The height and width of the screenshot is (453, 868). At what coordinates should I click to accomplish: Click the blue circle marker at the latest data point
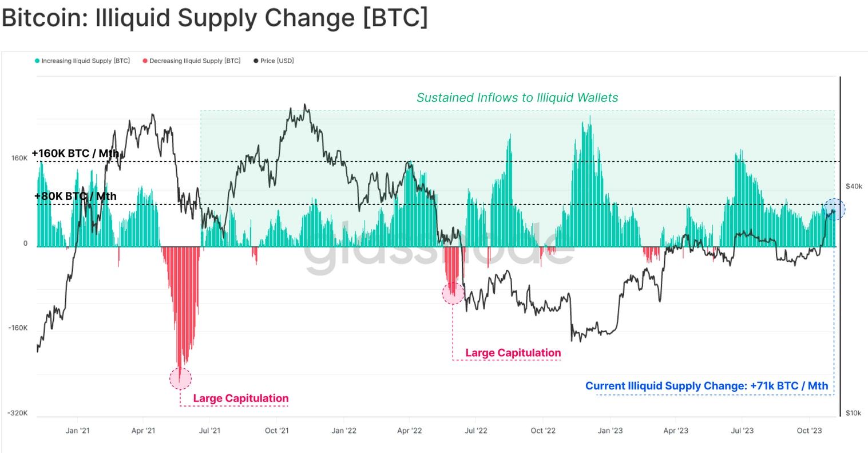tap(834, 210)
